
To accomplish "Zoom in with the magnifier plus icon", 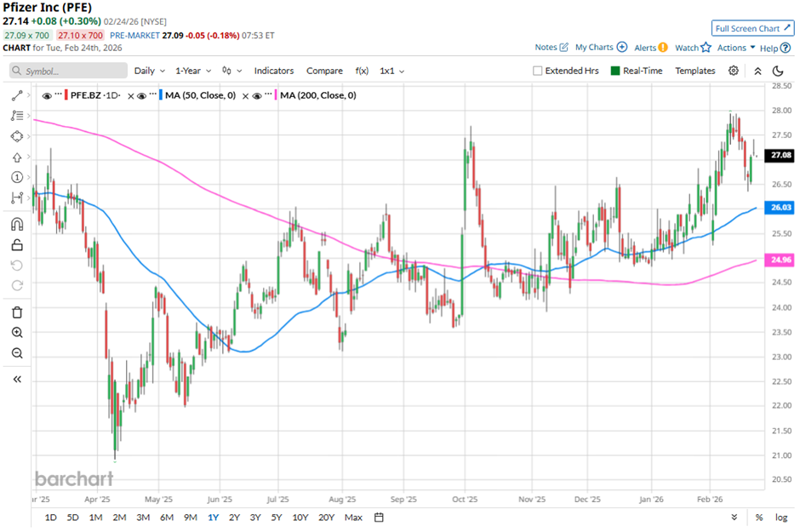I will pyautogui.click(x=17, y=333).
